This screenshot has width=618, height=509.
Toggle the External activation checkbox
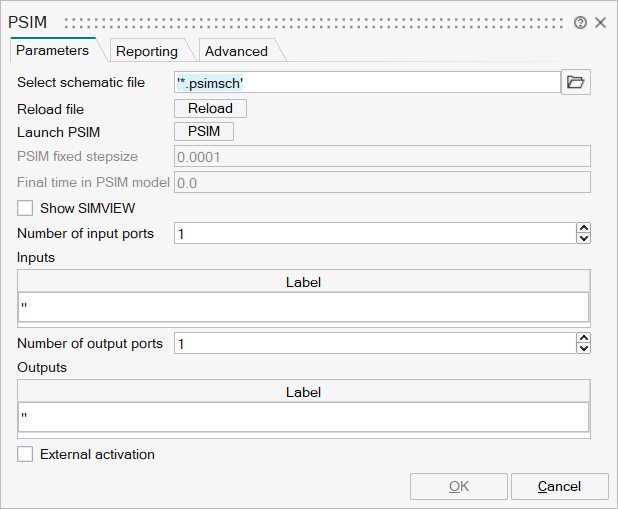coord(26,454)
